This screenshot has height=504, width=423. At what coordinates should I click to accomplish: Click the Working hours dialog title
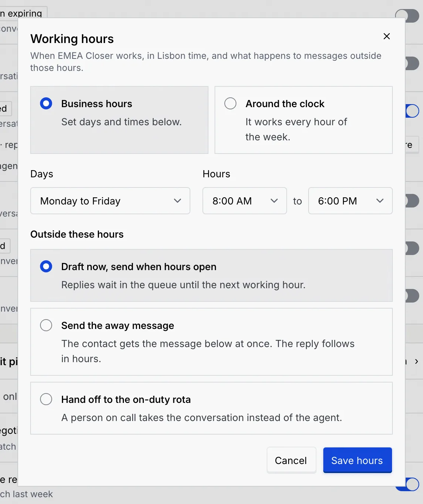point(72,39)
